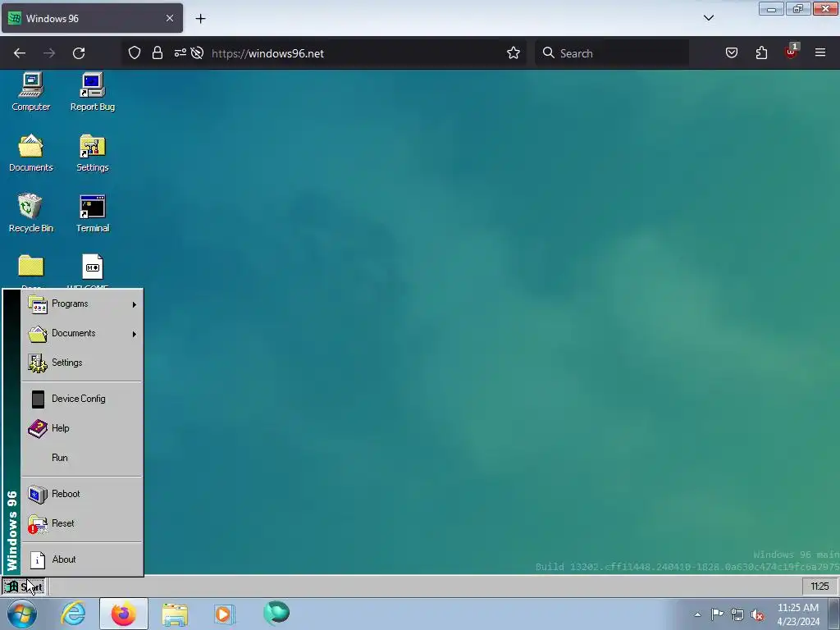Click the Firefox Search field
840x630 pixels.
pos(612,53)
